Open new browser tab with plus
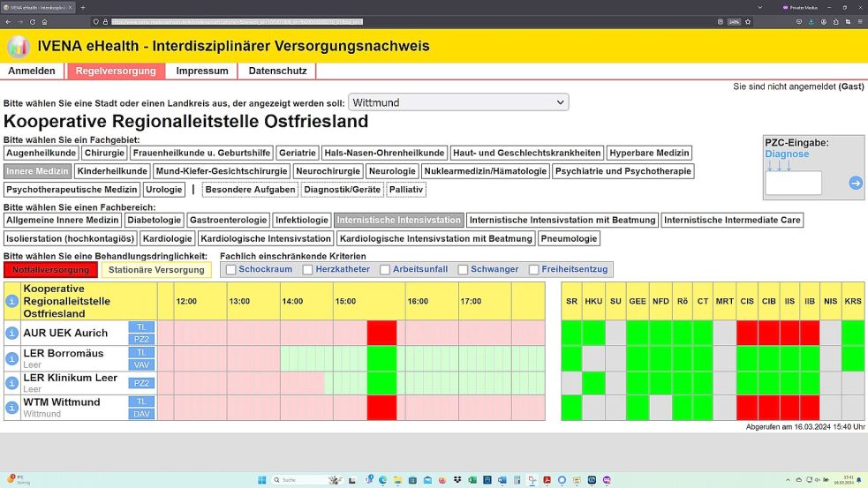This screenshot has width=868, height=488. (82, 7)
